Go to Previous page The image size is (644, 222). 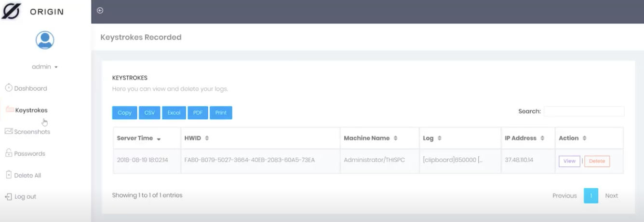point(564,195)
